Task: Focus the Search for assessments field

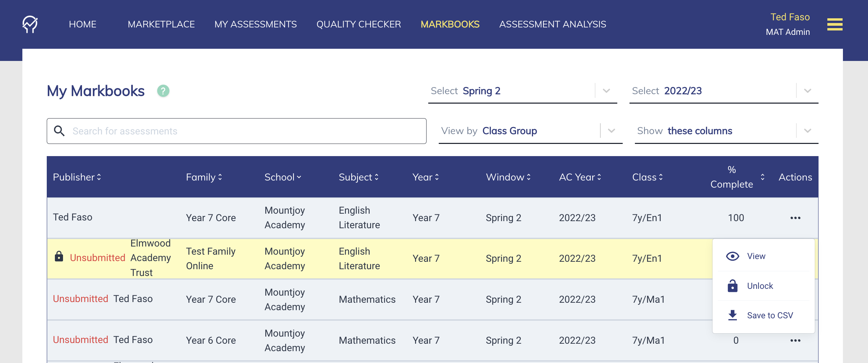Action: (236, 131)
